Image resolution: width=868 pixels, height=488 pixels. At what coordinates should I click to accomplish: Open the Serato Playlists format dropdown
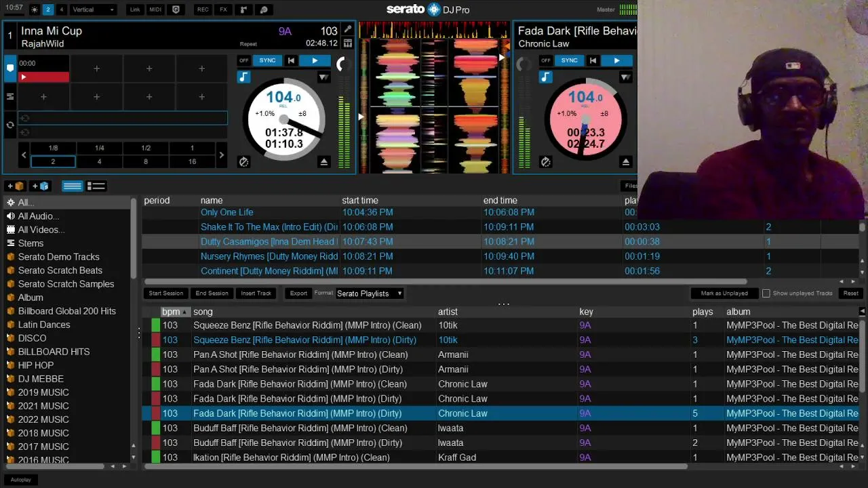click(x=370, y=293)
